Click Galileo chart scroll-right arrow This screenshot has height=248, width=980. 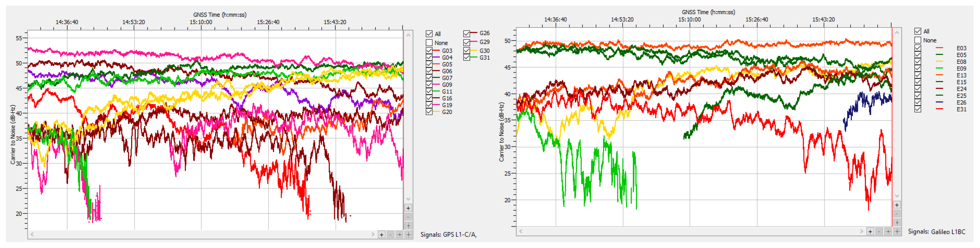pyautogui.click(x=861, y=232)
